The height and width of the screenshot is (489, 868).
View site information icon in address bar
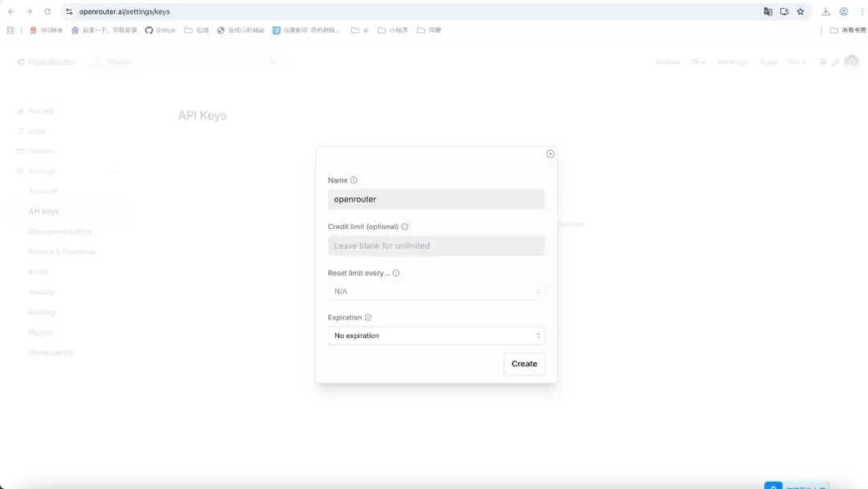(69, 11)
